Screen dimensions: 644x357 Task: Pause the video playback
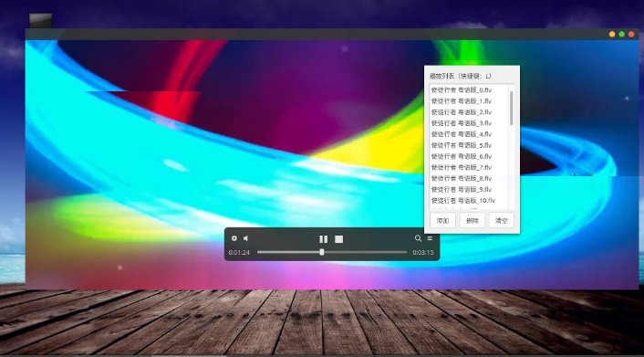click(324, 239)
